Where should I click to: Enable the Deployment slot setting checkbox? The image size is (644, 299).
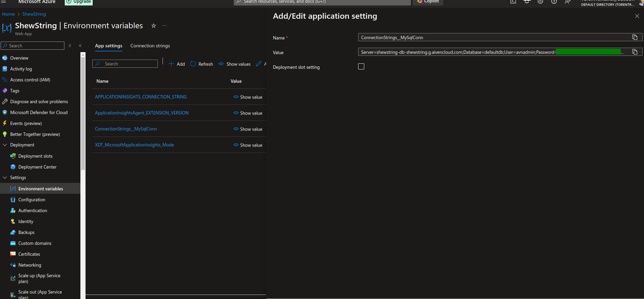coord(361,66)
